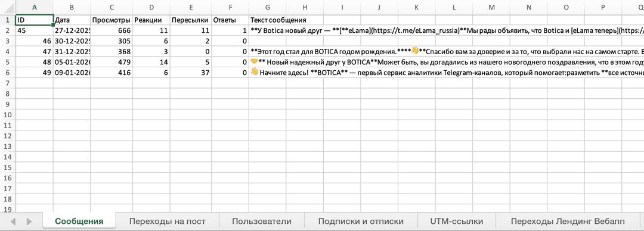The height and width of the screenshot is (231, 644).
Task: Select the views value 368
Action: click(112, 51)
